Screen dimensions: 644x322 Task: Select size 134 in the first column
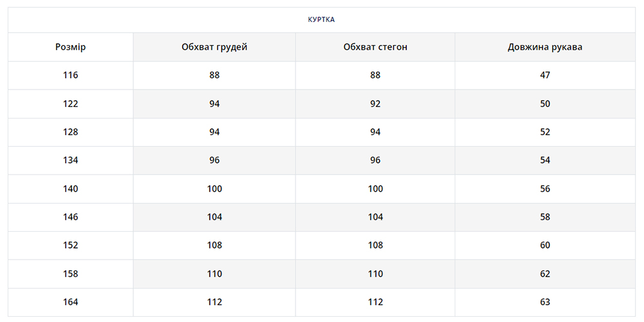[71, 160]
